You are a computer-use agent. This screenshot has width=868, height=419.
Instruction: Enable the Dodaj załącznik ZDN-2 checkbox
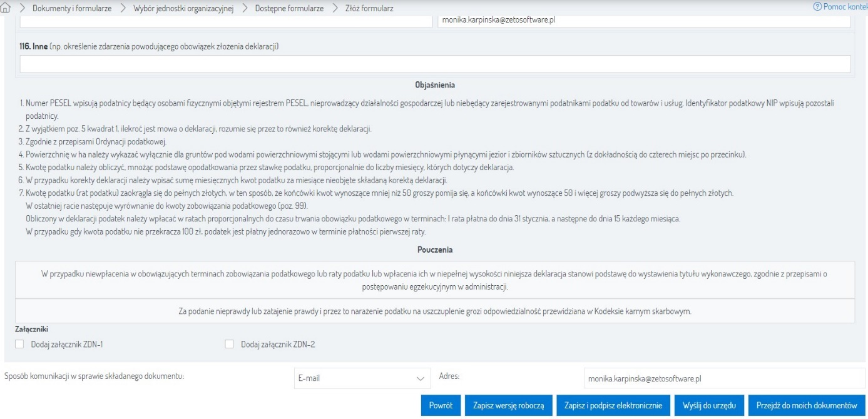[x=229, y=344]
